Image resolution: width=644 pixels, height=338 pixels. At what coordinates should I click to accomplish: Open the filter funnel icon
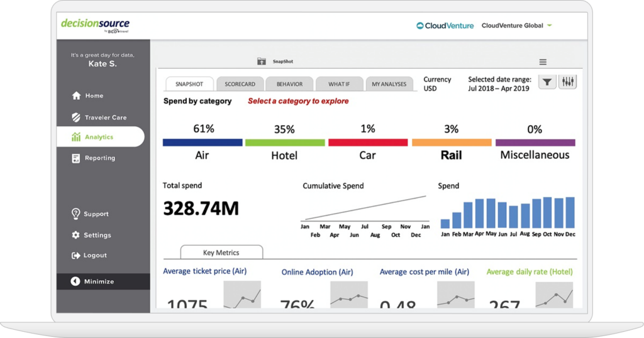point(547,82)
